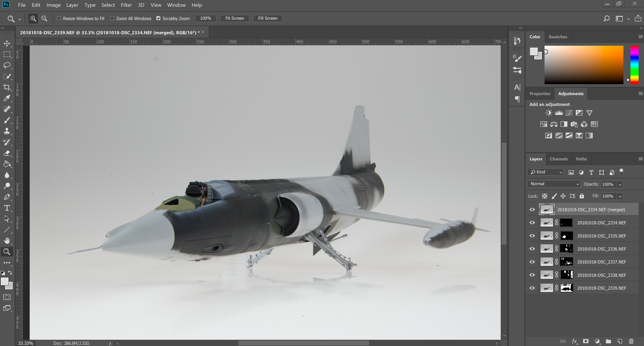Enable Resize Windows to Fit checkbox
Viewport: 644px width, 346px height.
59,18
